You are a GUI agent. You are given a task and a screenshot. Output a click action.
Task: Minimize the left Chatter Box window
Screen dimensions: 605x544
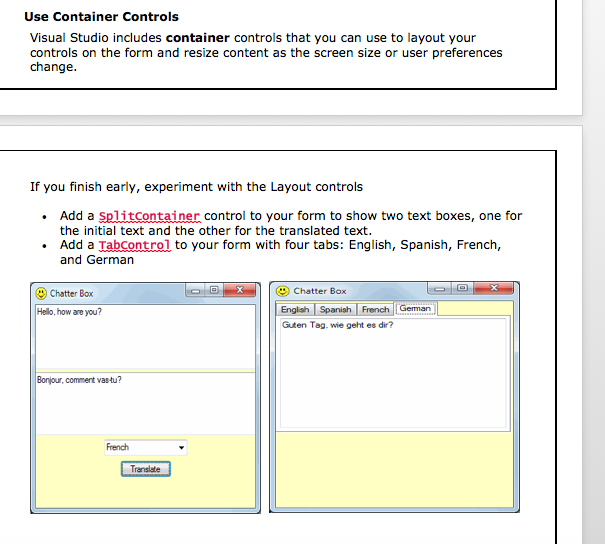pyautogui.click(x=195, y=291)
